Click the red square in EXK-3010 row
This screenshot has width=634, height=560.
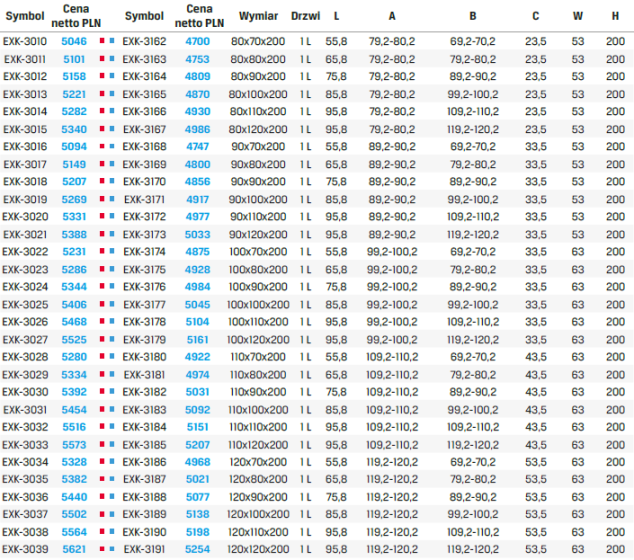point(102,41)
